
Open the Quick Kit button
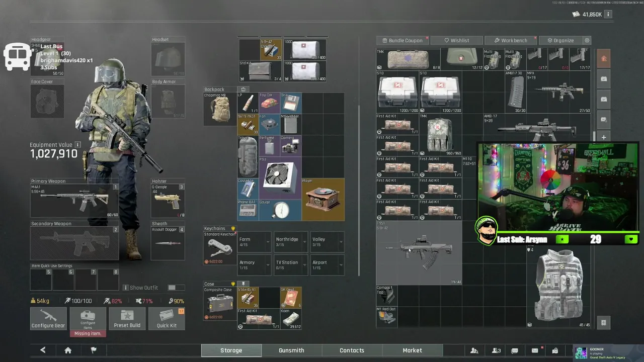(x=167, y=319)
